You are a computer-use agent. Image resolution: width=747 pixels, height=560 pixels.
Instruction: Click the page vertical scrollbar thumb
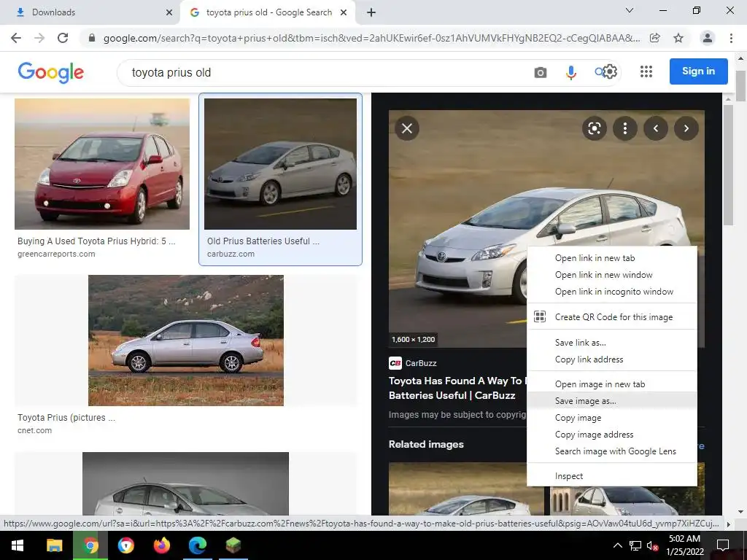tap(740, 86)
